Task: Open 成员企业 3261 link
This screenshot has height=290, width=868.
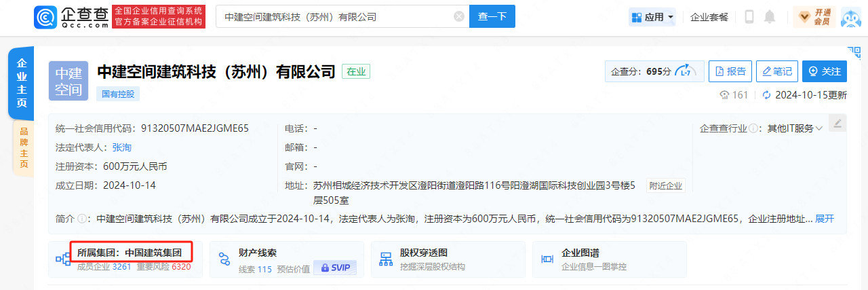Action: (x=104, y=267)
